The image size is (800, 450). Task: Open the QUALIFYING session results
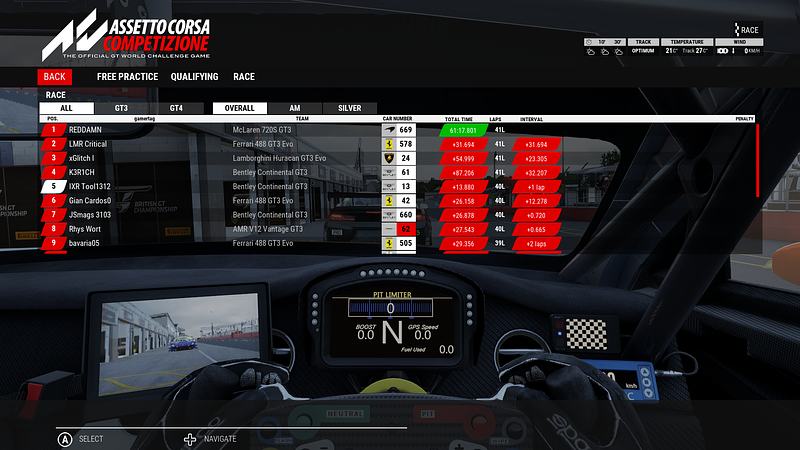[x=194, y=77]
